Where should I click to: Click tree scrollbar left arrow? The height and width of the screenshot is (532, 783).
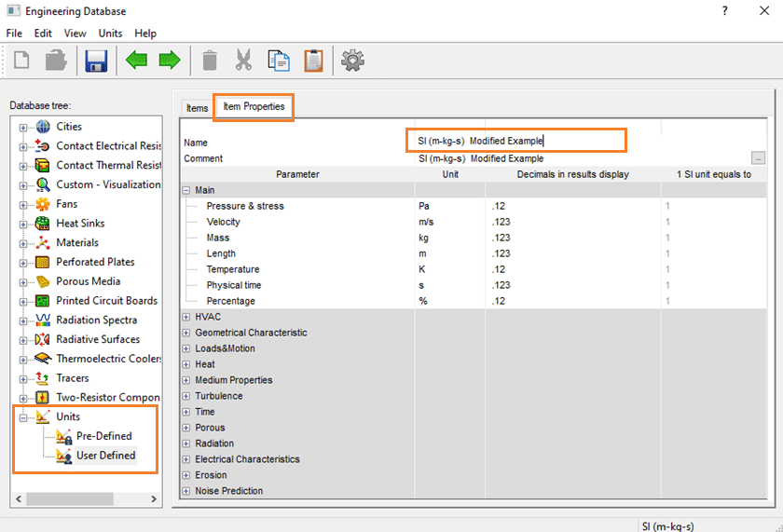[x=19, y=499]
